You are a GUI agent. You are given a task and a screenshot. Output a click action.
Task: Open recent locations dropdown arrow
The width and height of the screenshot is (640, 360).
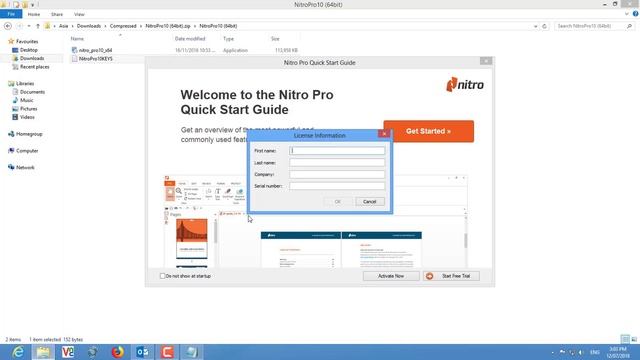click(x=29, y=26)
